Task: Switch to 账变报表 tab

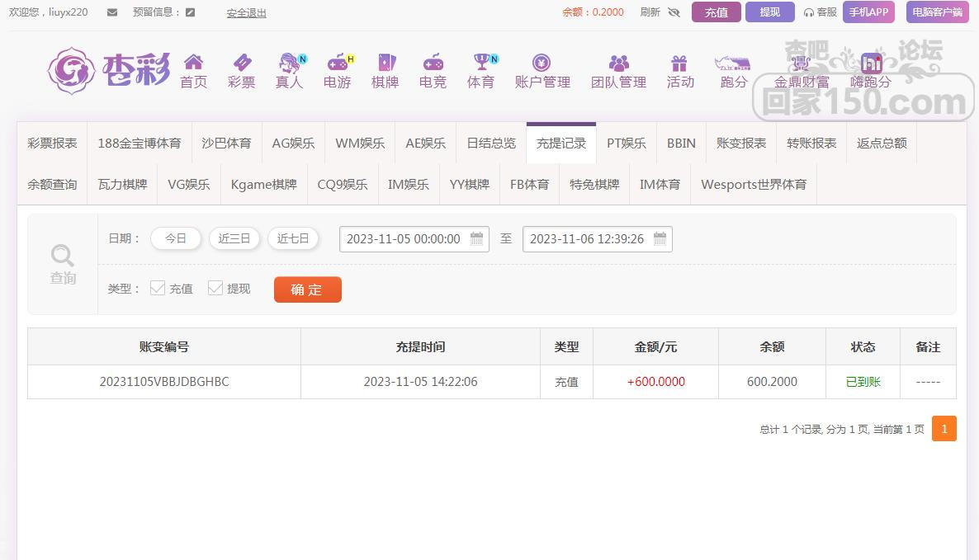Action: 741,143
